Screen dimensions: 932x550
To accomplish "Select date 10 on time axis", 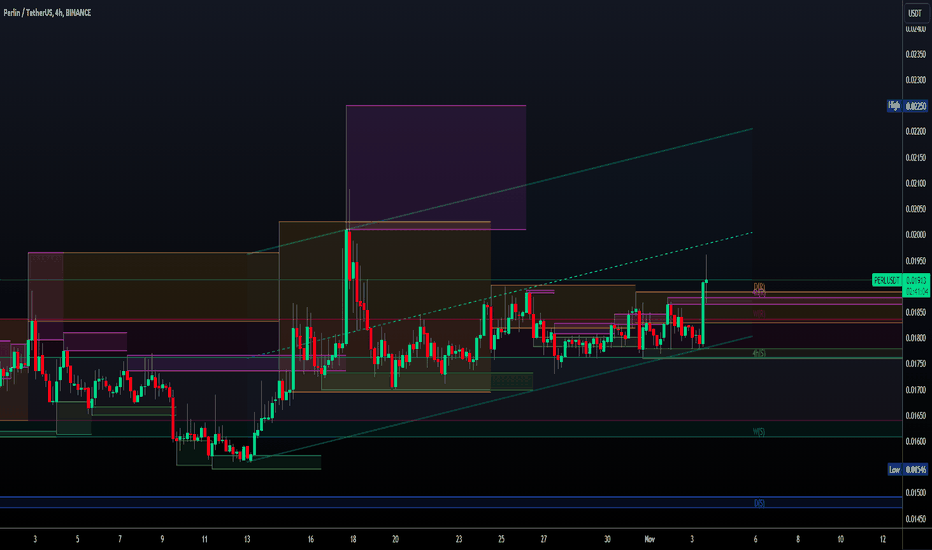I will pos(840,539).
